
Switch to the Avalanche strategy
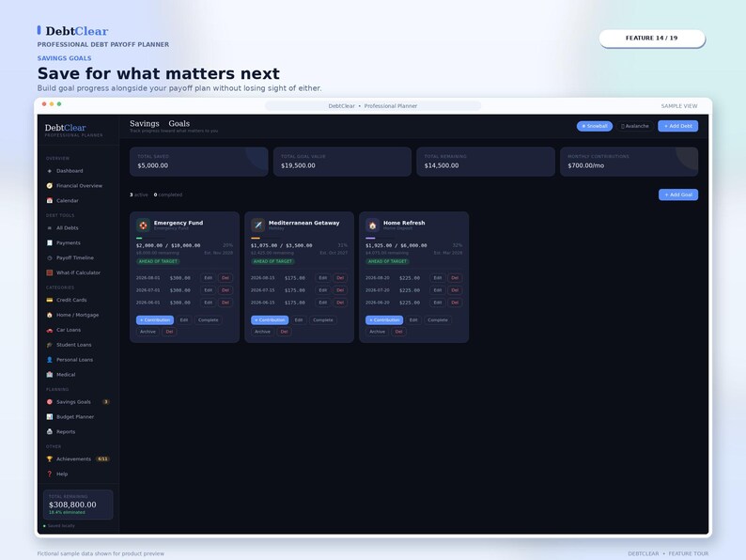click(635, 126)
